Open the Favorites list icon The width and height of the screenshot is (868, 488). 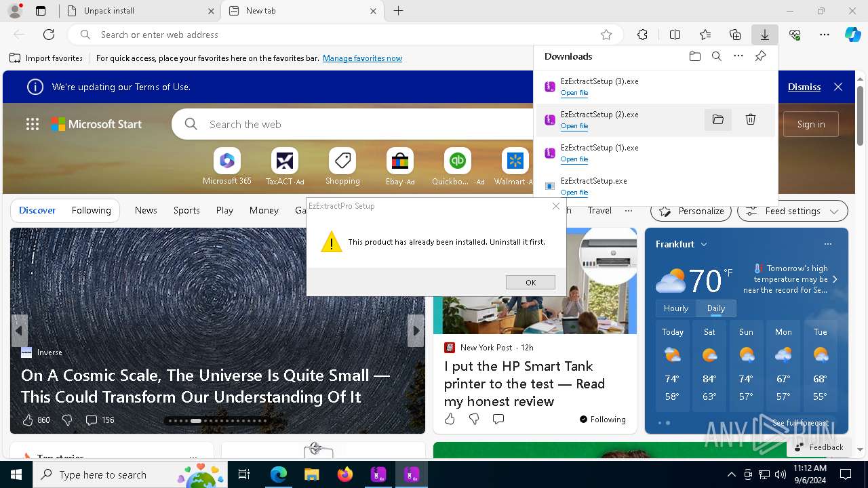705,35
